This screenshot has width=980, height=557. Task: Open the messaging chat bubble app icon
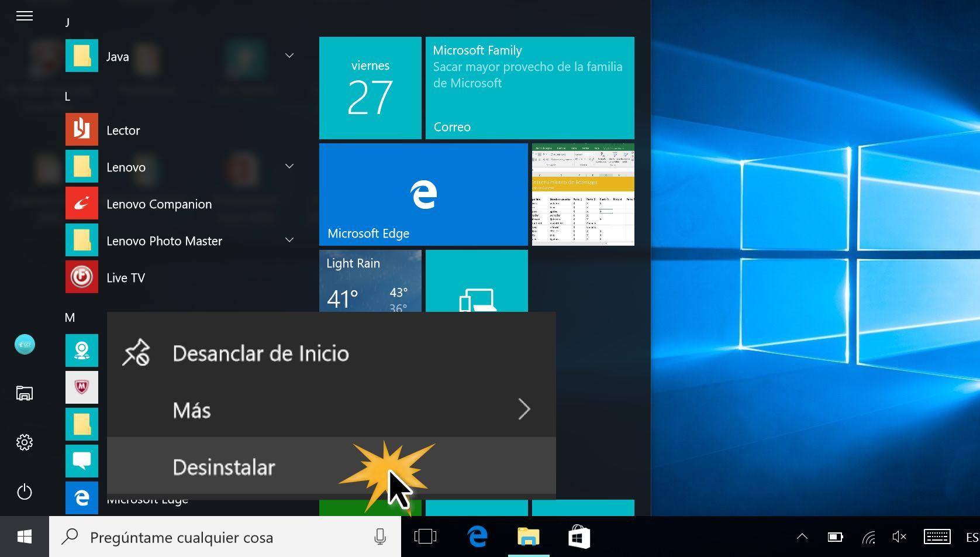tap(82, 461)
